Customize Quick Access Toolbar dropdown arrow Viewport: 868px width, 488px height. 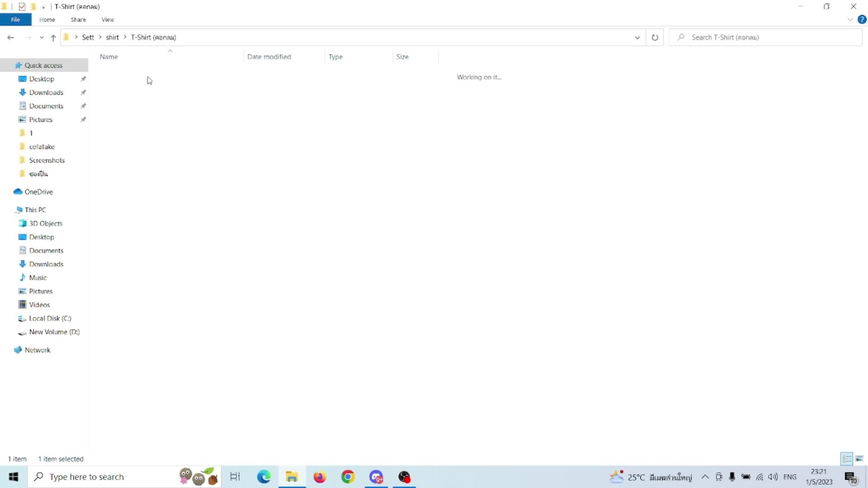click(43, 7)
